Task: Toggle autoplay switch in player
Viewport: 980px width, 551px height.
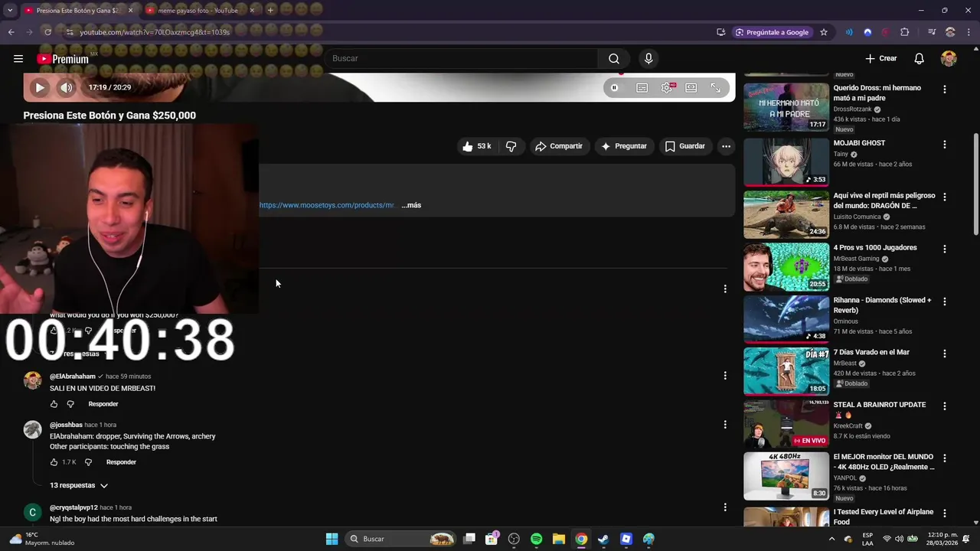Action: point(616,87)
